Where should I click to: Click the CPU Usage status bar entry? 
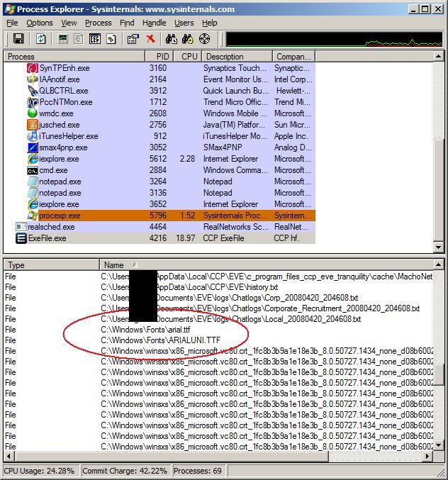(40, 471)
